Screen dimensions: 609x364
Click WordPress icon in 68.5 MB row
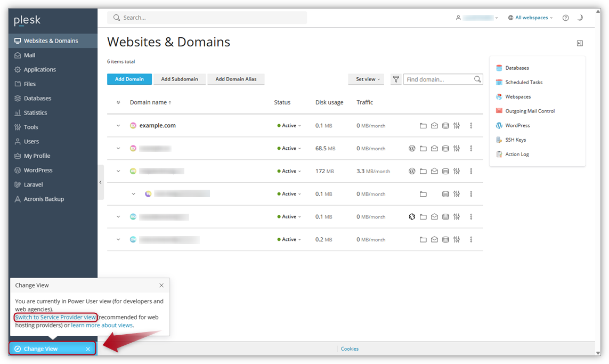tap(412, 149)
